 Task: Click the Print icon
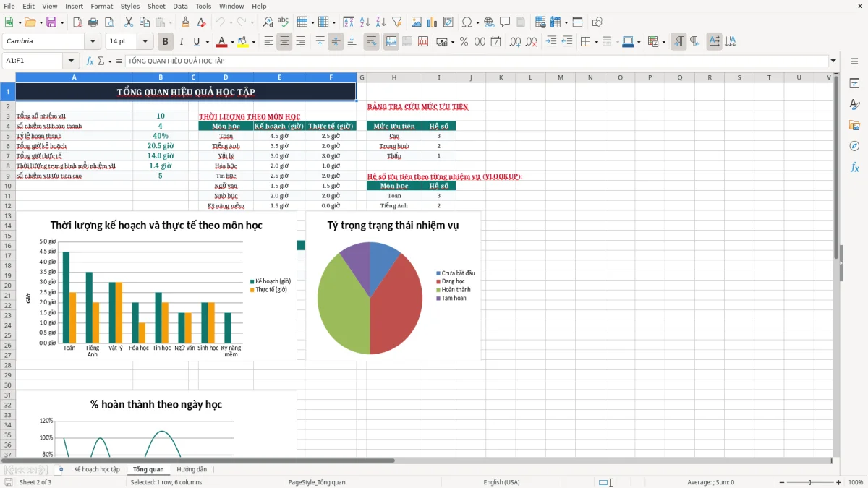93,22
